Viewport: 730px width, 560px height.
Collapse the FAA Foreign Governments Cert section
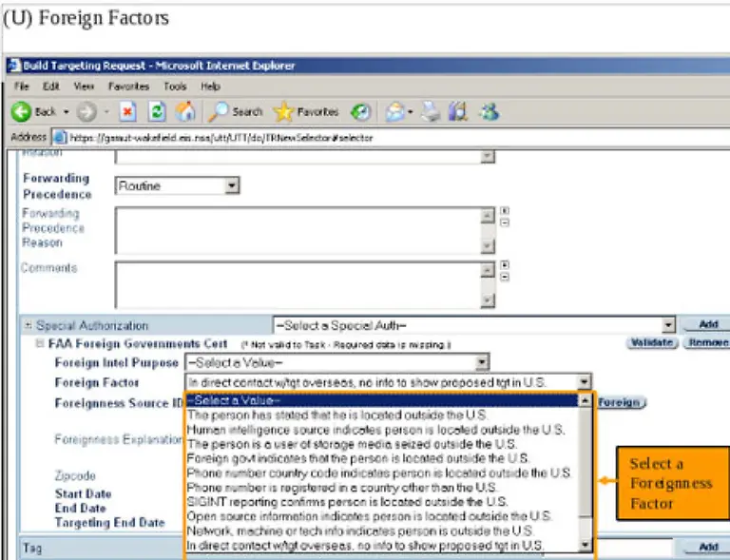pyautogui.click(x=40, y=343)
